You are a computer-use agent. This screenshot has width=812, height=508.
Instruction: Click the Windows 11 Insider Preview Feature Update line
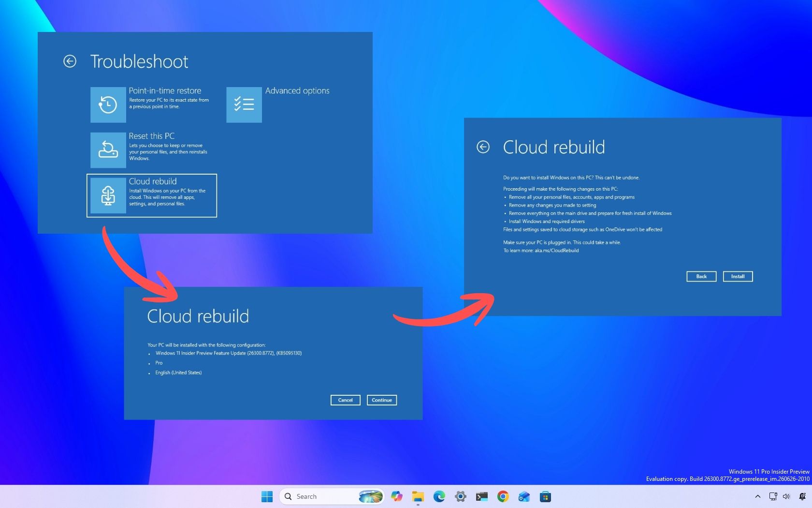[x=229, y=353]
